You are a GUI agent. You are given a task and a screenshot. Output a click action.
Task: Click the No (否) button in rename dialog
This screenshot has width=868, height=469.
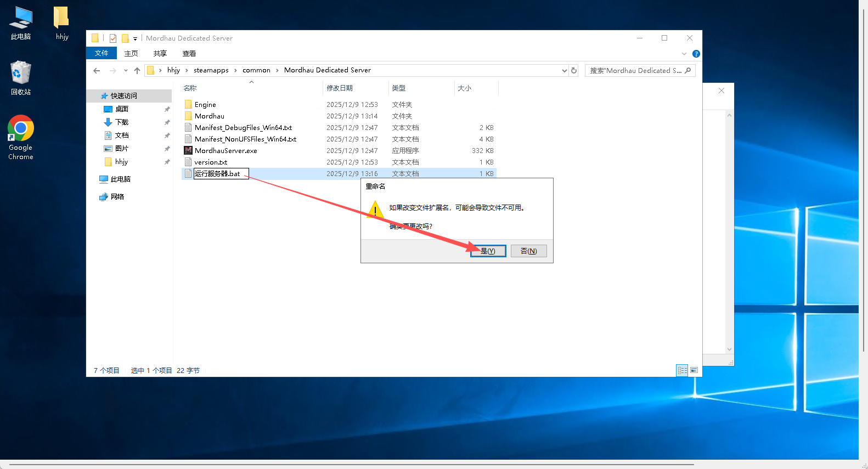(528, 251)
